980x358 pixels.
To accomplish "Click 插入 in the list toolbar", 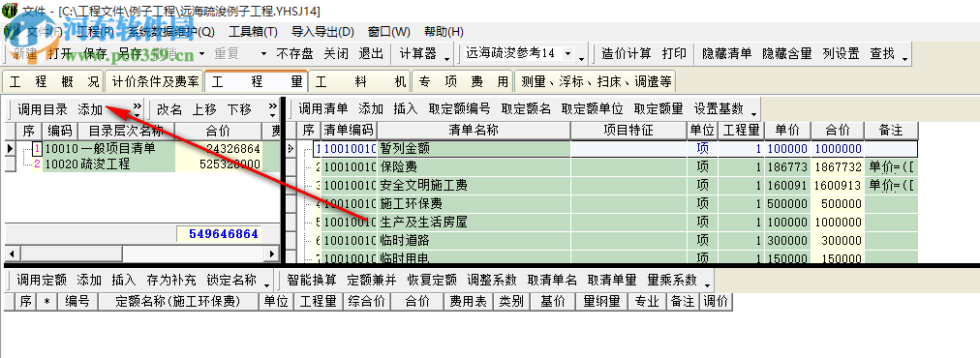I will point(405,108).
